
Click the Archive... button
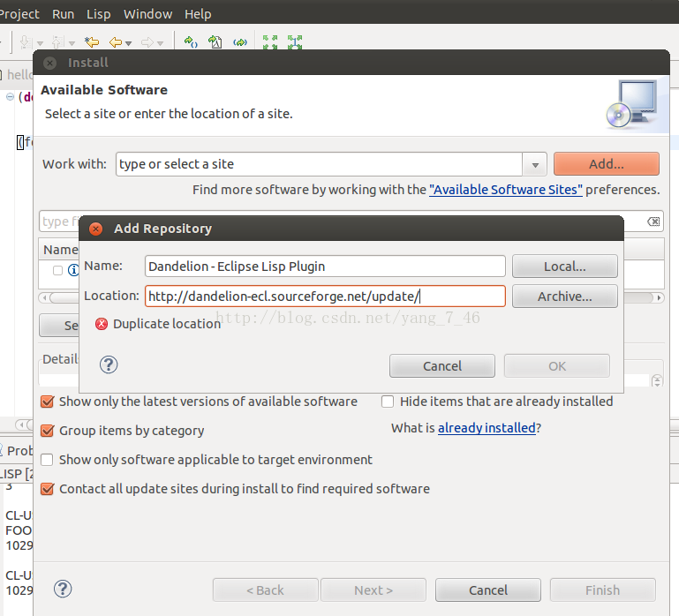coord(565,297)
